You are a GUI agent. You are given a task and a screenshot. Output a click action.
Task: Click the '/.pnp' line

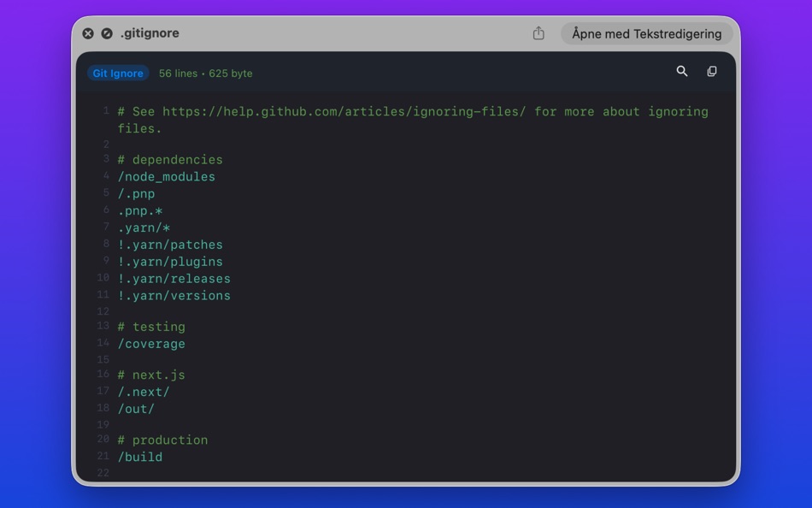tap(136, 194)
